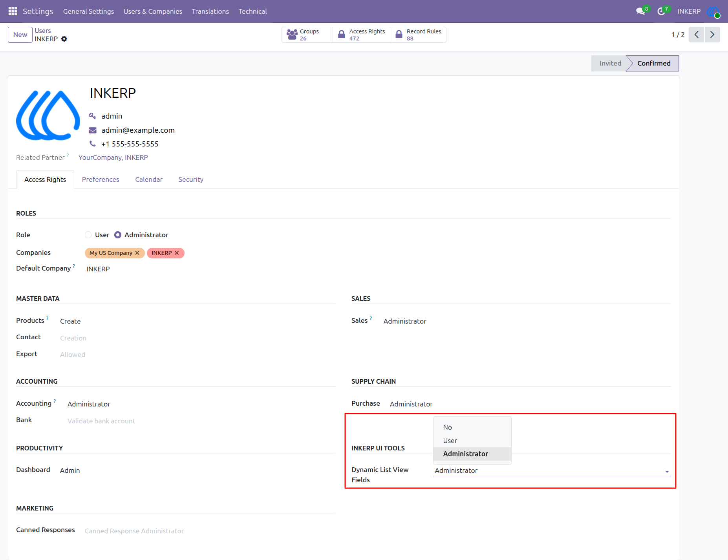The image size is (728, 560).
Task: Open Record Rules 88 stat button
Action: tap(418, 35)
